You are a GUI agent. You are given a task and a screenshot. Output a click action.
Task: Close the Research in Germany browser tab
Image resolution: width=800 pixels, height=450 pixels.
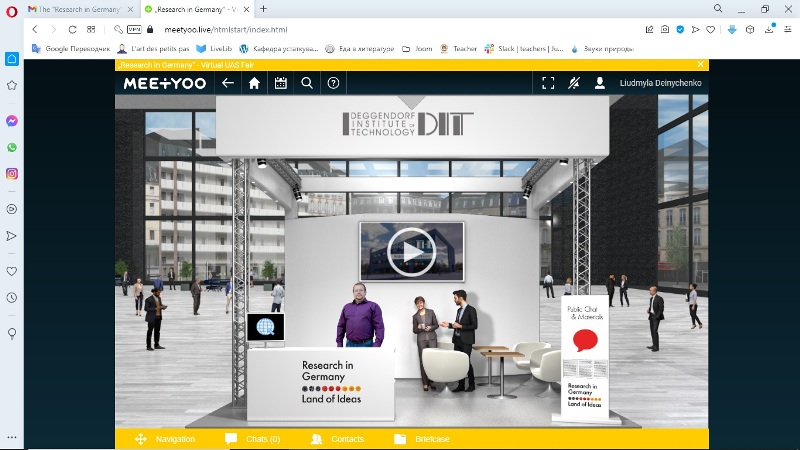pyautogui.click(x=247, y=9)
